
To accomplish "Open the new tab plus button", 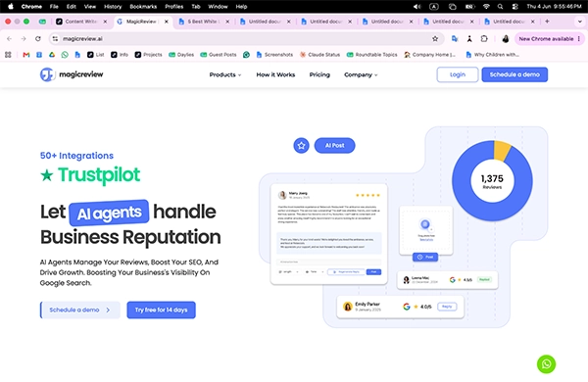I will point(547,22).
